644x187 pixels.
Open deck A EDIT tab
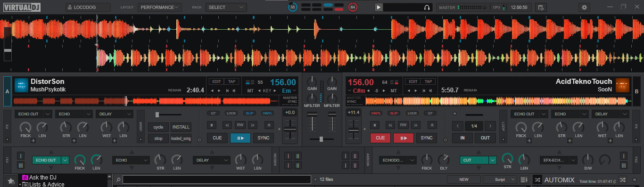point(216,81)
